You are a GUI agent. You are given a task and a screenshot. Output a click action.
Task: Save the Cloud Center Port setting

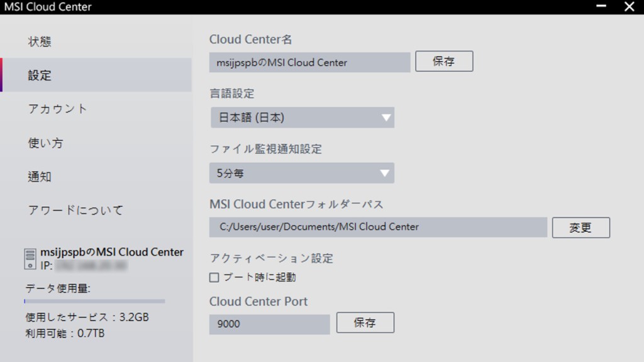point(365,323)
